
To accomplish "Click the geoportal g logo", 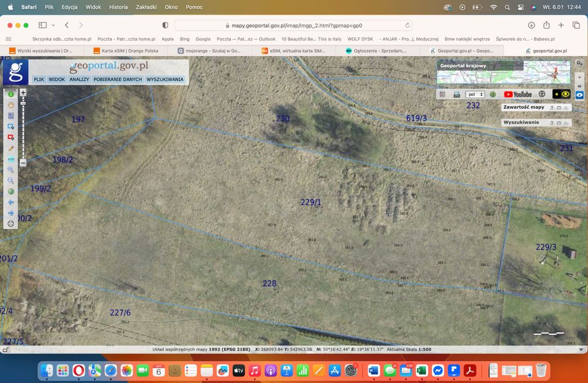I will tap(15, 72).
